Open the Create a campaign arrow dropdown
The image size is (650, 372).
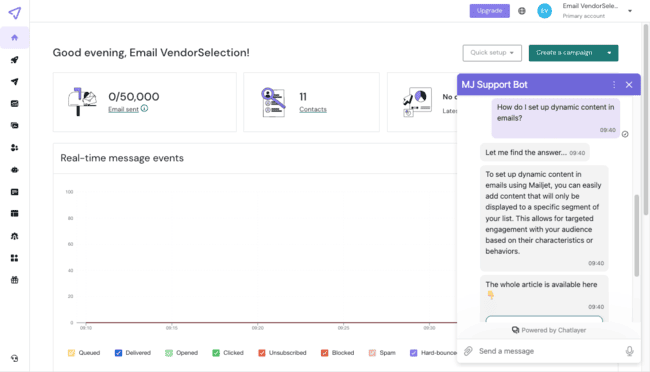[609, 53]
